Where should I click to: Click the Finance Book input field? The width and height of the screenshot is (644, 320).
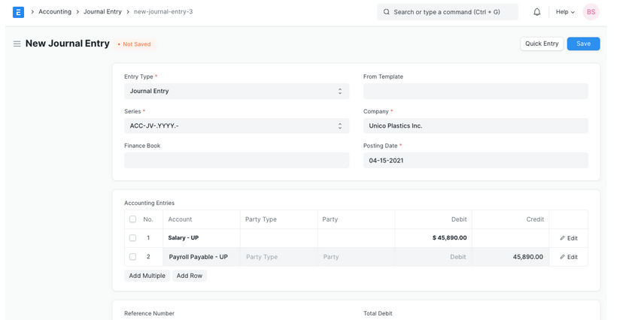[x=236, y=161]
